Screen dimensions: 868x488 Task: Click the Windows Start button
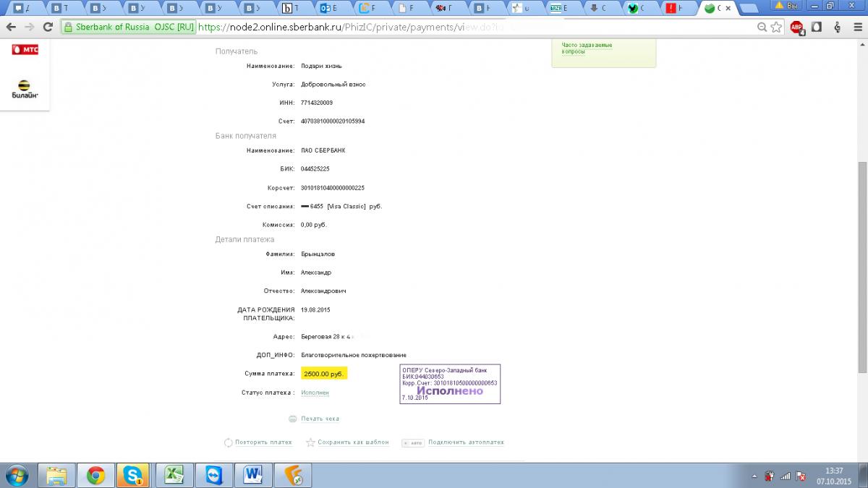coord(16,475)
